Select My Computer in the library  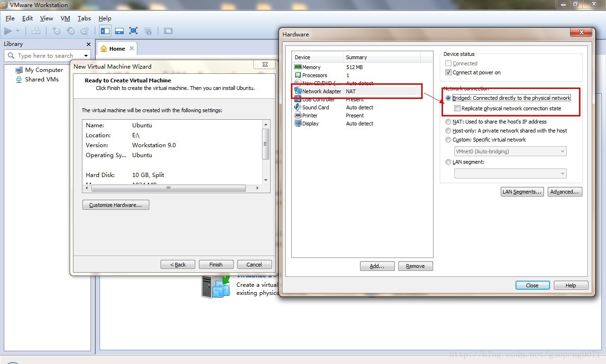pyautogui.click(x=39, y=70)
